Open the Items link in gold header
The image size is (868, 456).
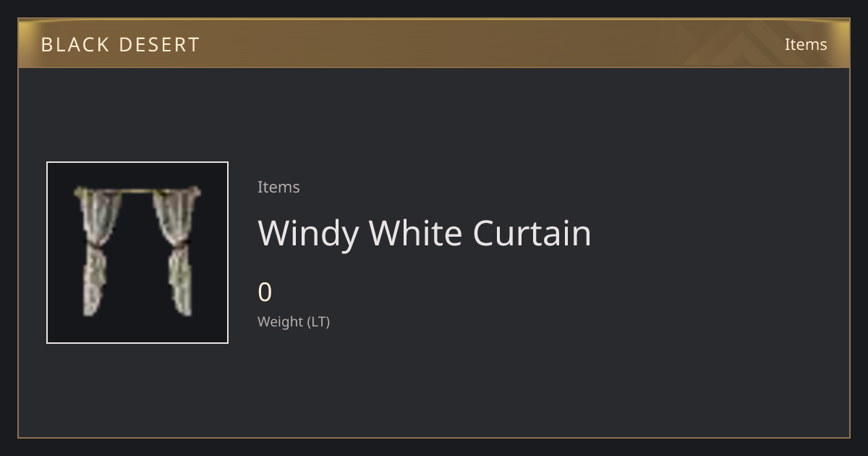coord(806,44)
